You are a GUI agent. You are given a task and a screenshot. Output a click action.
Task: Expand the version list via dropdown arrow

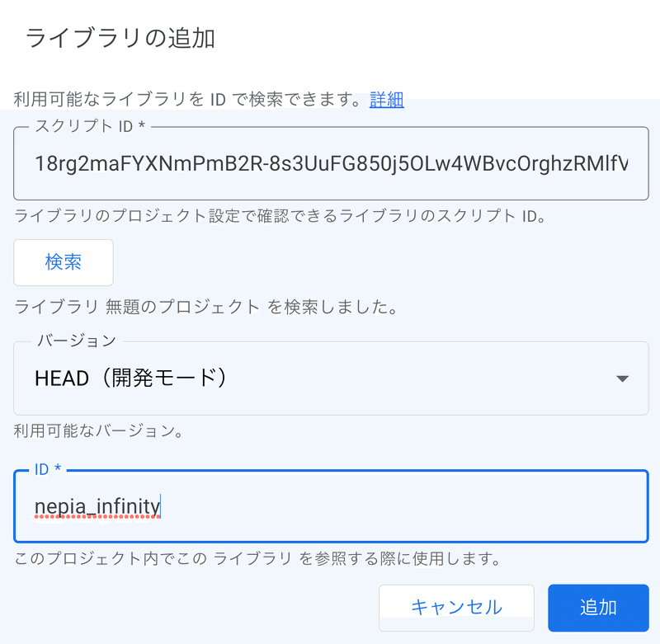click(x=622, y=378)
